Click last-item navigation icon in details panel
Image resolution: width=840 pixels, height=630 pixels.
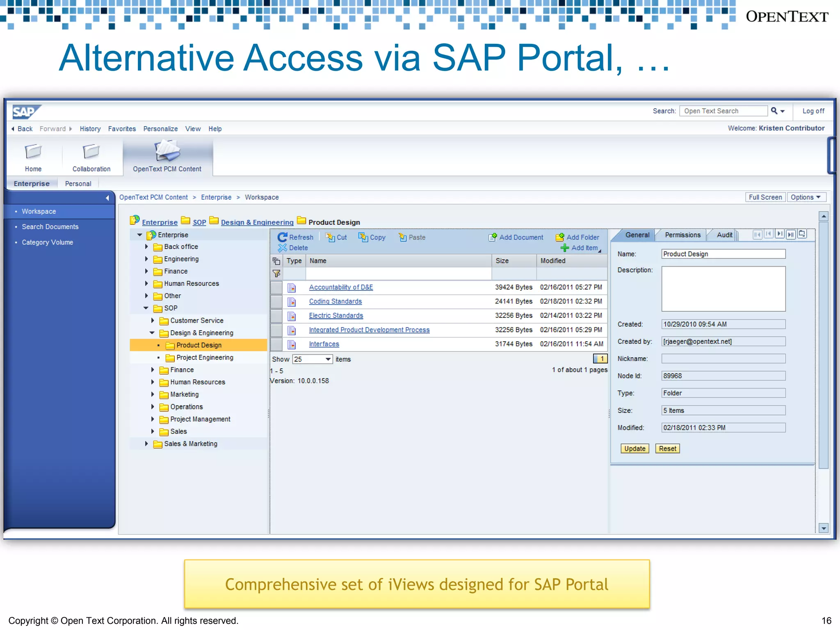coord(791,234)
